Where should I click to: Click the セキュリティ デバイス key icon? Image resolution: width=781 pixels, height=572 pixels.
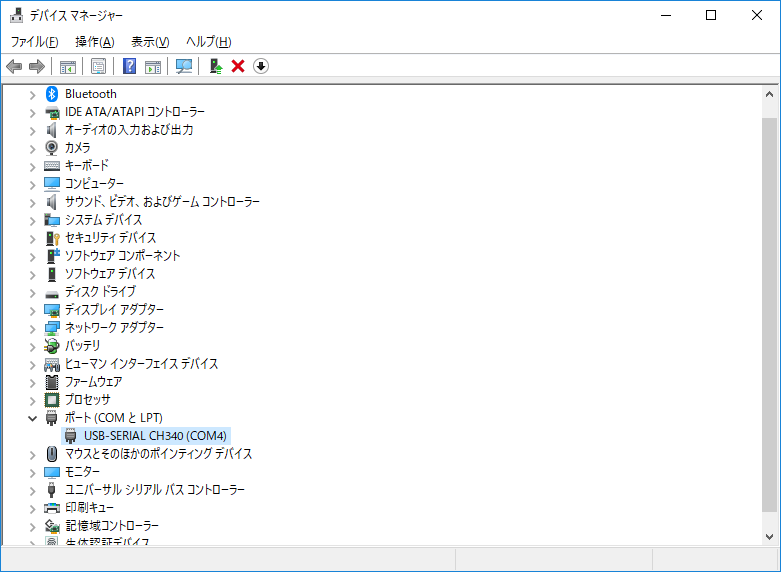[x=52, y=238]
